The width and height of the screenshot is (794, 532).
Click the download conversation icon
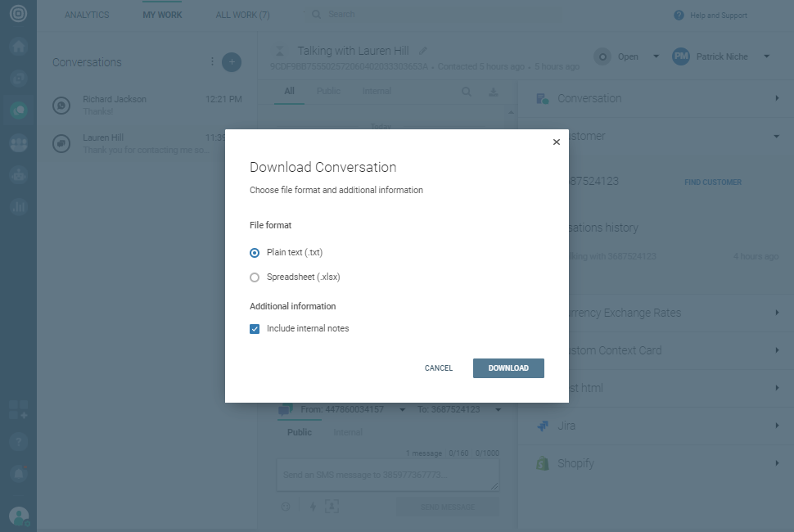click(494, 92)
